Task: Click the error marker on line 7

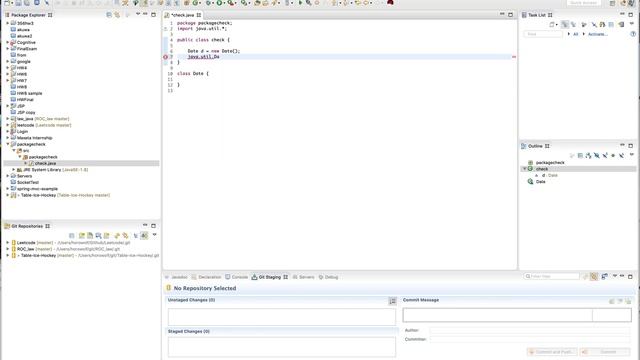Action: (x=165, y=57)
